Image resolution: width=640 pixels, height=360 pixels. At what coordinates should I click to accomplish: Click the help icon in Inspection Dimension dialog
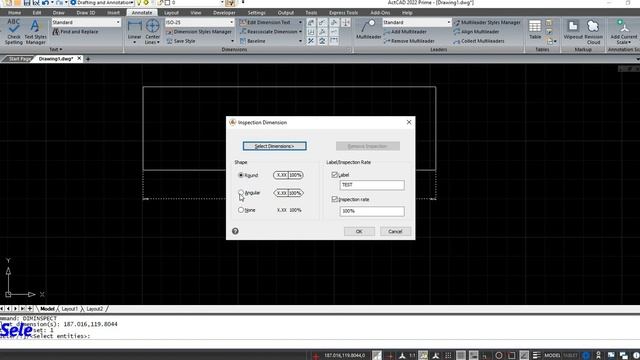coord(235,231)
